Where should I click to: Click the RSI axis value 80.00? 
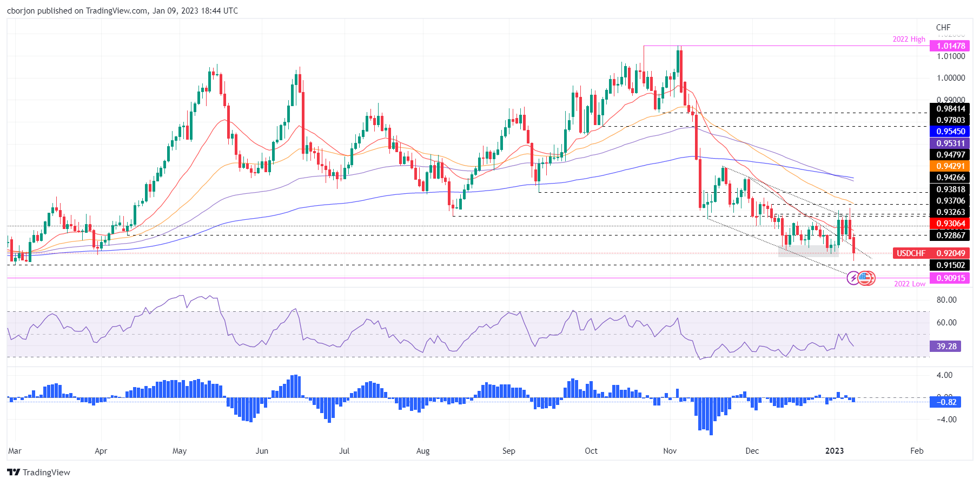pos(946,300)
